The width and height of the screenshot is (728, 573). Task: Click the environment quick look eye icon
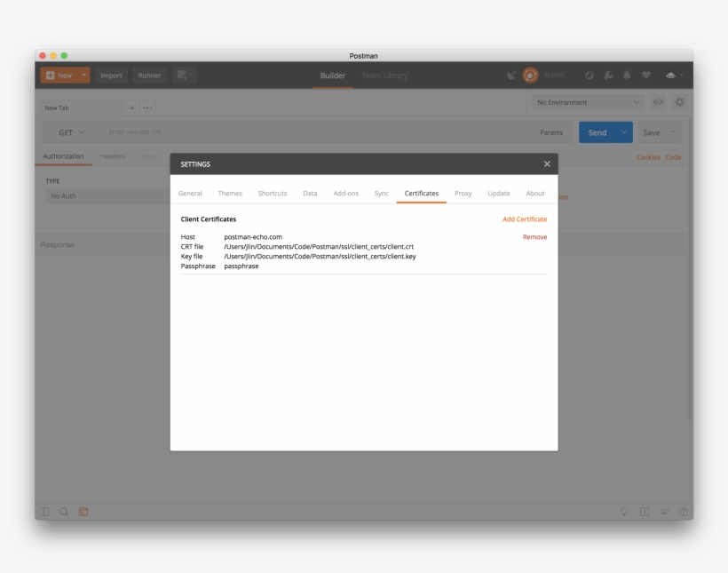coord(658,102)
